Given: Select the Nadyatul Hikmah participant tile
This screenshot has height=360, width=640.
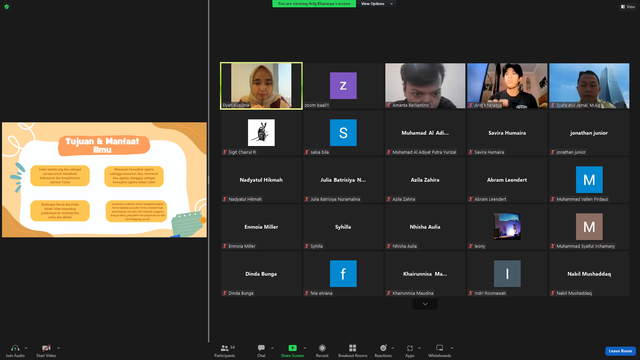Looking at the screenshot, I should coord(261,180).
